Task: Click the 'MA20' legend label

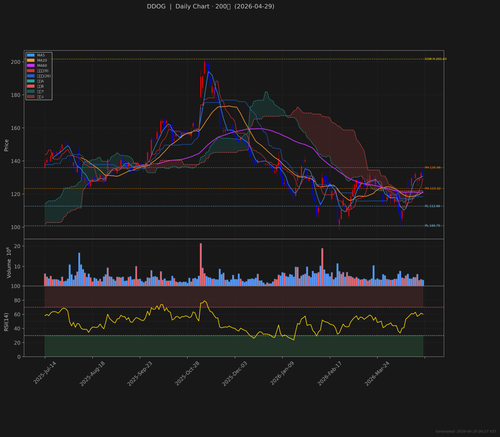Action: (42, 60)
